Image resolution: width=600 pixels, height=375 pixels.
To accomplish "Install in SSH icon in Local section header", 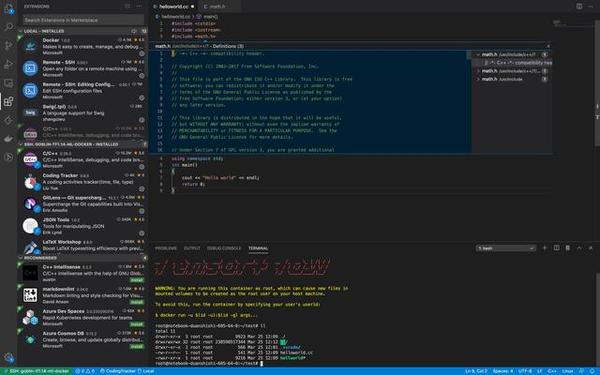I will (x=134, y=31).
